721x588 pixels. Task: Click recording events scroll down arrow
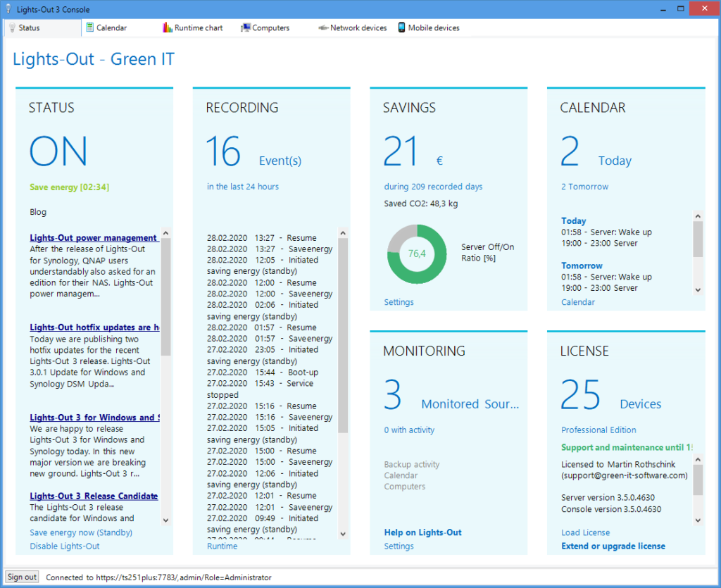343,534
